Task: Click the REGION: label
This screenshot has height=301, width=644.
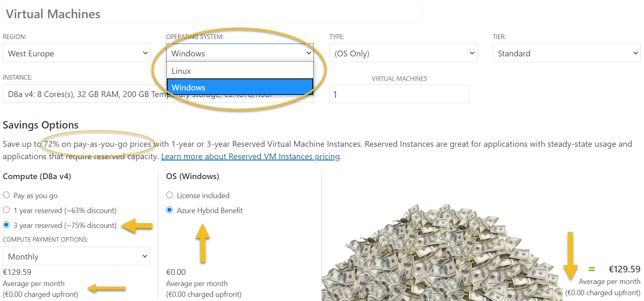Action: pyautogui.click(x=14, y=37)
